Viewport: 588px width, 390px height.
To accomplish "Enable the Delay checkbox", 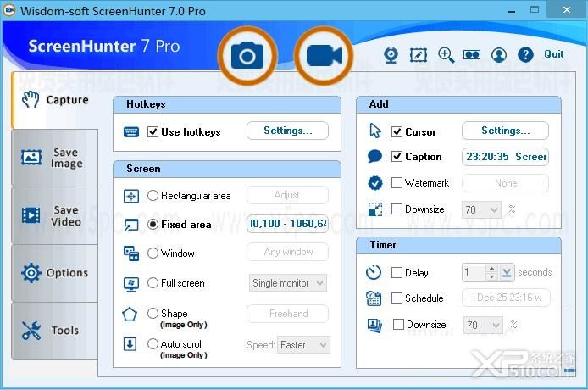I will [x=397, y=272].
